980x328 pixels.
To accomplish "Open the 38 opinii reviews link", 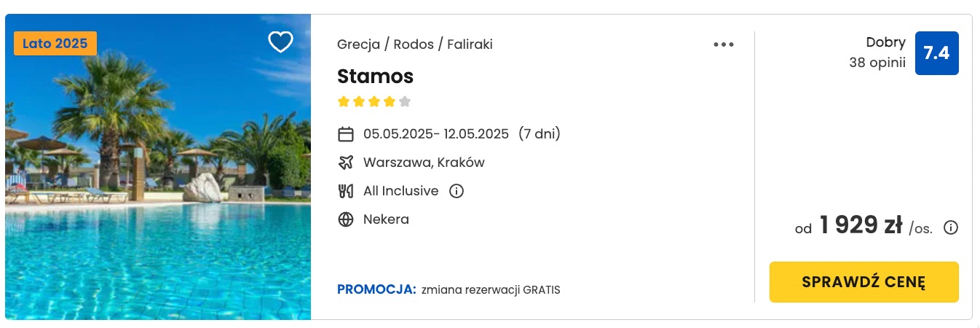I will click(877, 63).
